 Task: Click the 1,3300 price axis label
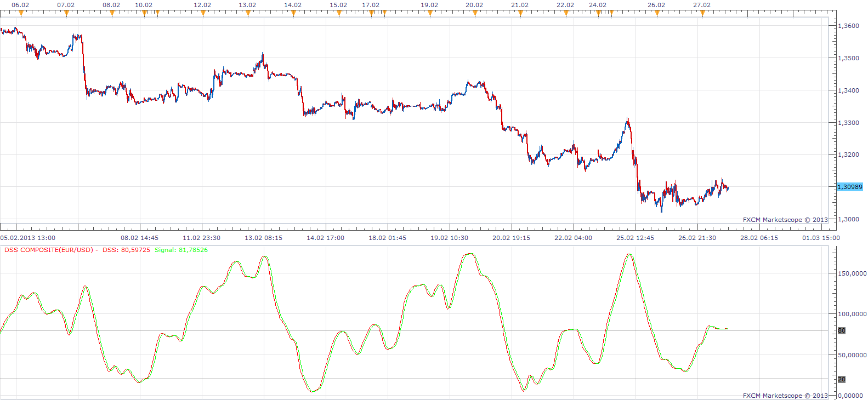[849, 123]
